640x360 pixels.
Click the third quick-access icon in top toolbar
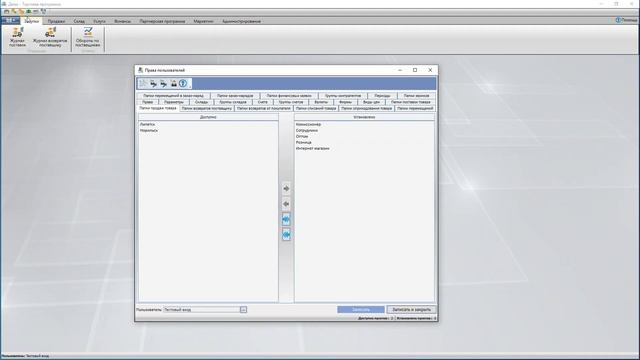[x=21, y=11]
